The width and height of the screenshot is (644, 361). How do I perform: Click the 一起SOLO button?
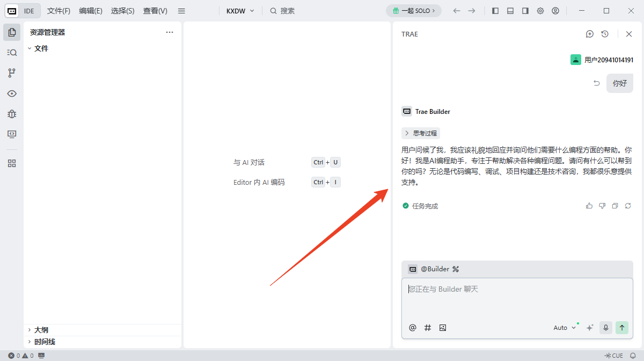413,10
